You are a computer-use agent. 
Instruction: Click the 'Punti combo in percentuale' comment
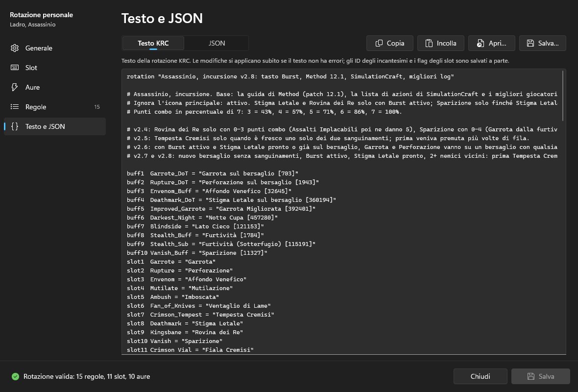[265, 112]
